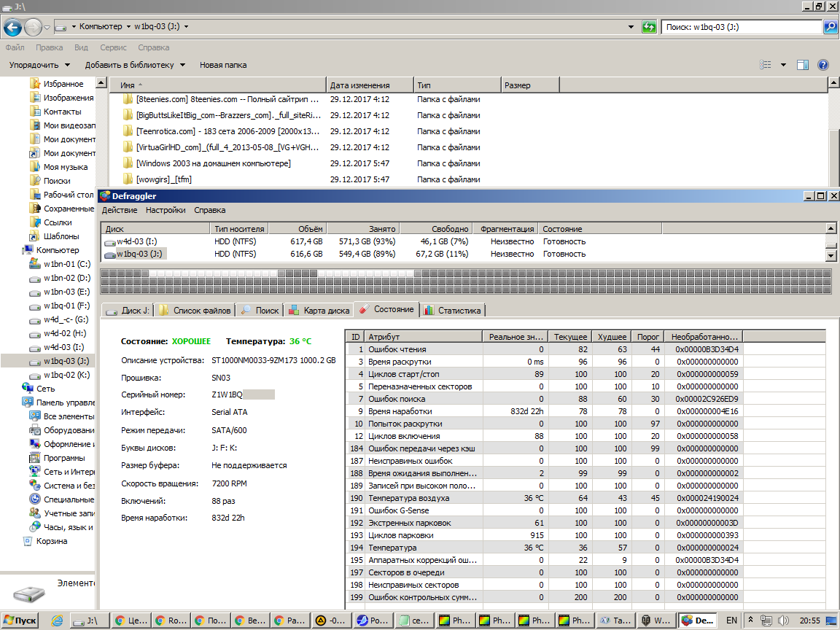The width and height of the screenshot is (840, 630).
Task: Open the Корзина recycle bin
Action: click(51, 541)
